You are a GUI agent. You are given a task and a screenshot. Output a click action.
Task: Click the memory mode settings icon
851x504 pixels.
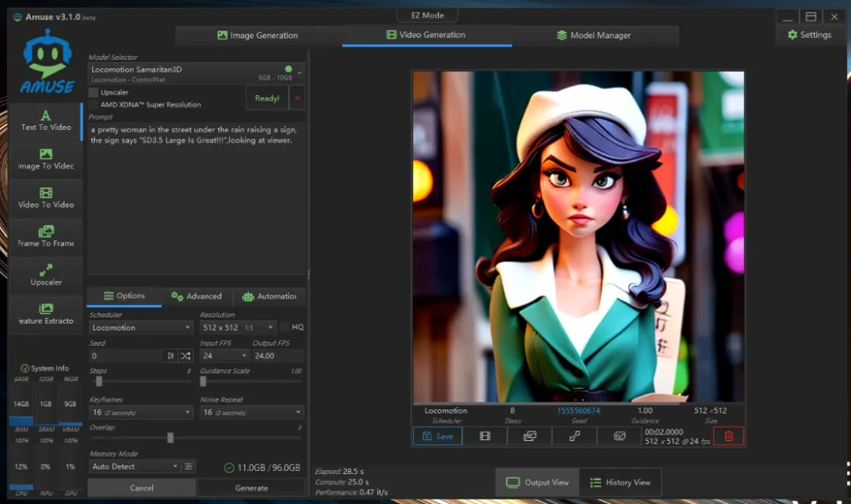point(189,466)
